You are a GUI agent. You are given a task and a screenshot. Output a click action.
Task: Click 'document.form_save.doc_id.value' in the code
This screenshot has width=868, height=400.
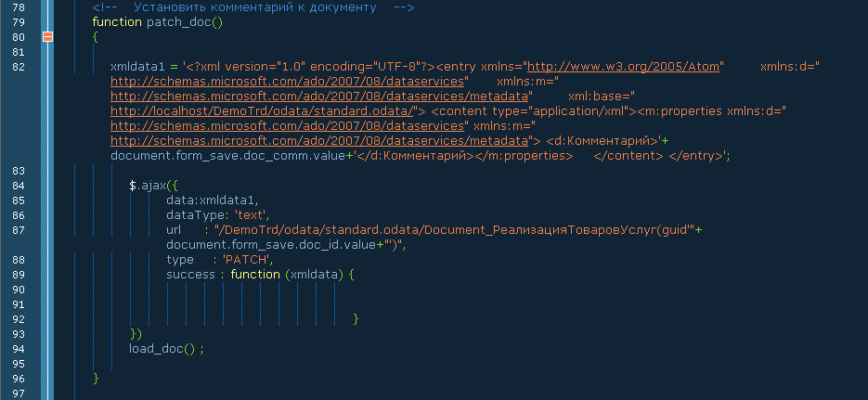(x=272, y=244)
